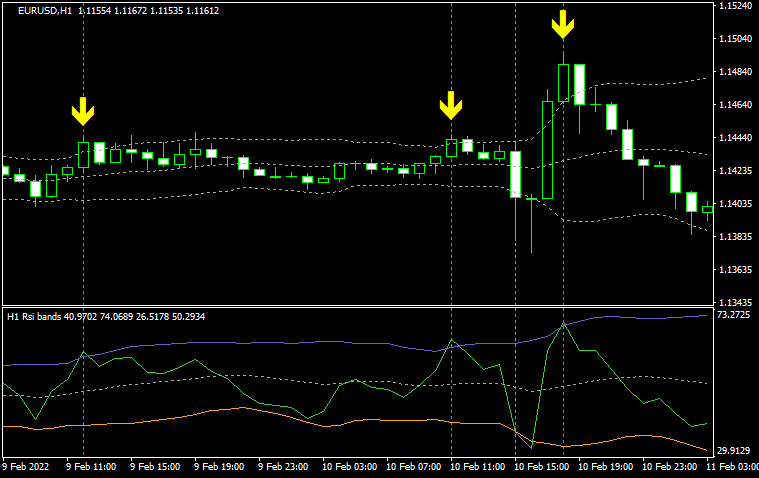Click the 1.13835 price scale label

click(x=735, y=236)
